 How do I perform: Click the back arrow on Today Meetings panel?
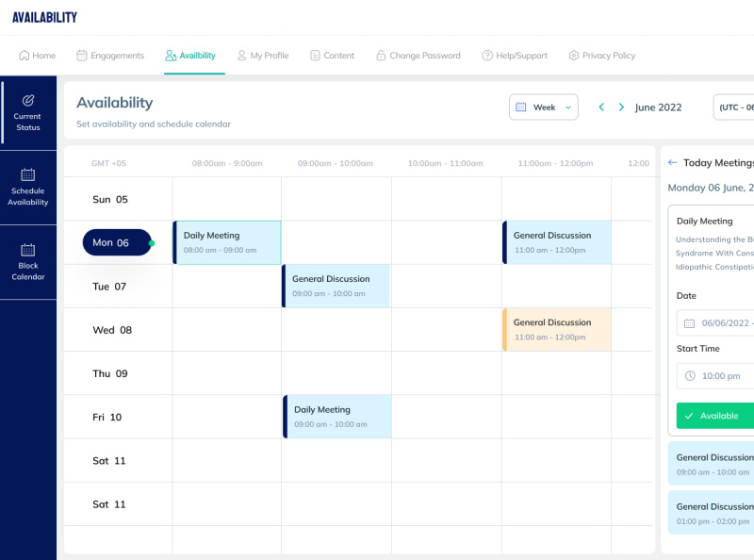671,162
